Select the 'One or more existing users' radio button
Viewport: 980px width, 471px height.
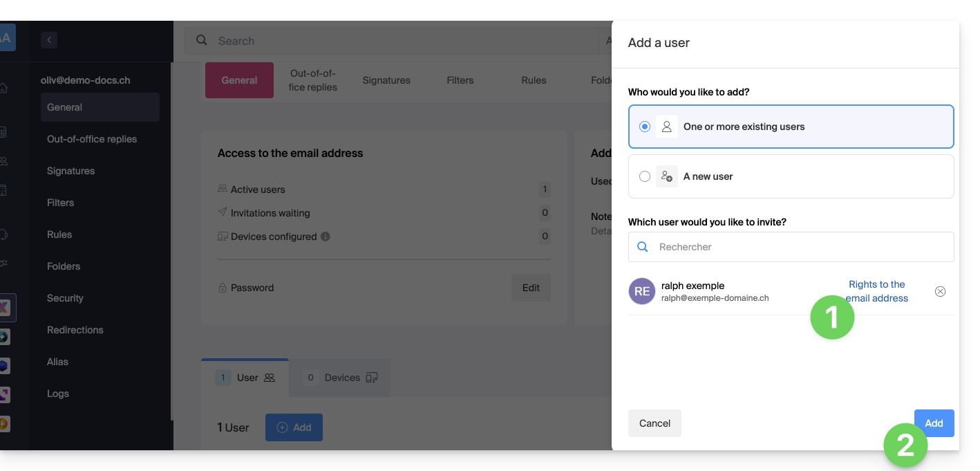(x=645, y=127)
